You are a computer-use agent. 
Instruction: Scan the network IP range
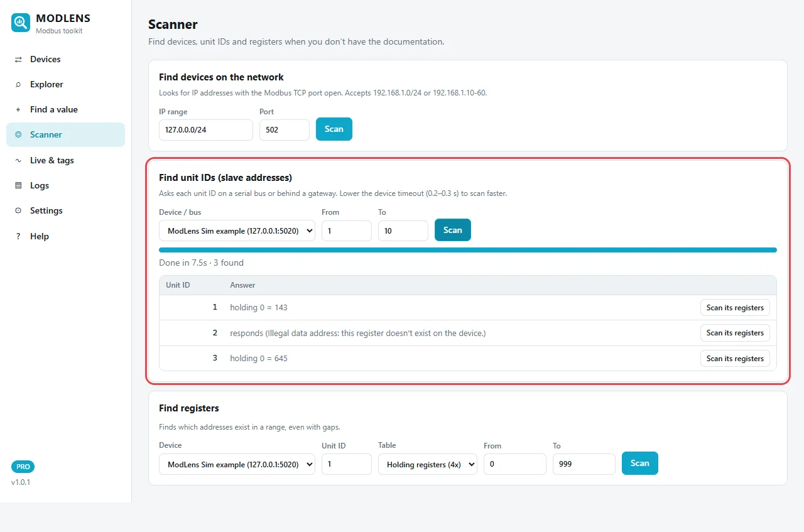click(334, 129)
